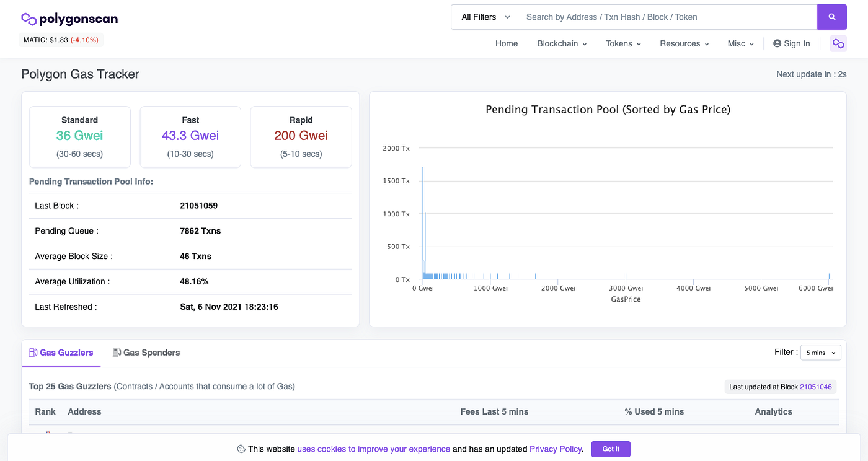868x461 pixels.
Task: Click the Sign In user icon
Action: pyautogui.click(x=777, y=43)
